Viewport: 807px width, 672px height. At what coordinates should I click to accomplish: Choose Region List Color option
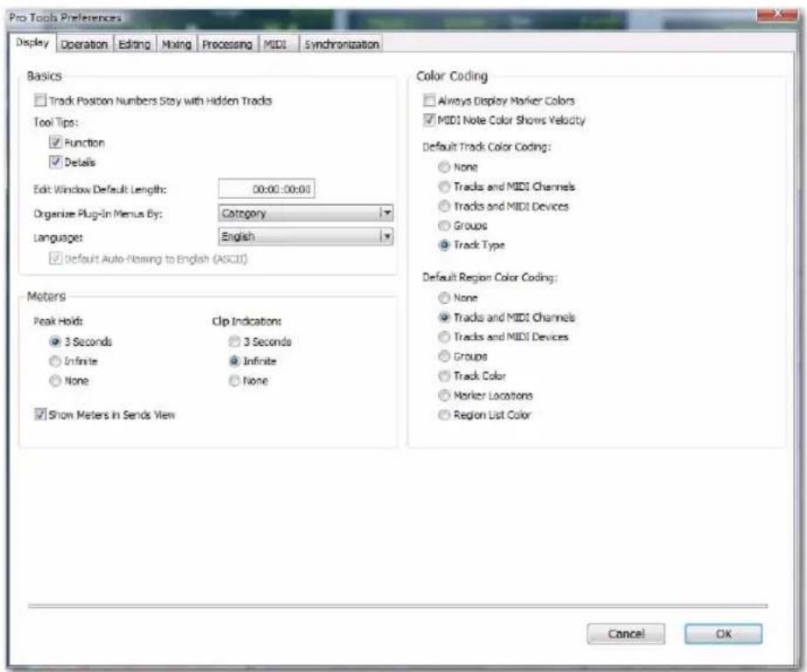444,414
